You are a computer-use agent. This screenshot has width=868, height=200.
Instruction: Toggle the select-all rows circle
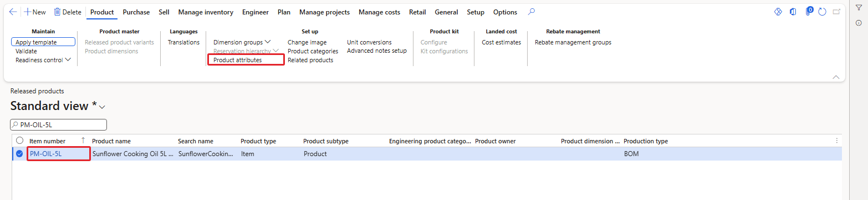click(x=20, y=141)
